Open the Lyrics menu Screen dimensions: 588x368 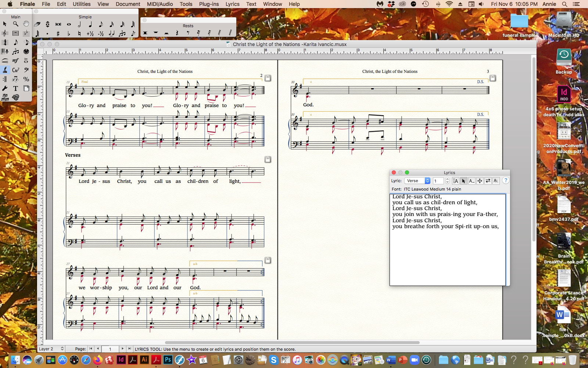tap(232, 4)
